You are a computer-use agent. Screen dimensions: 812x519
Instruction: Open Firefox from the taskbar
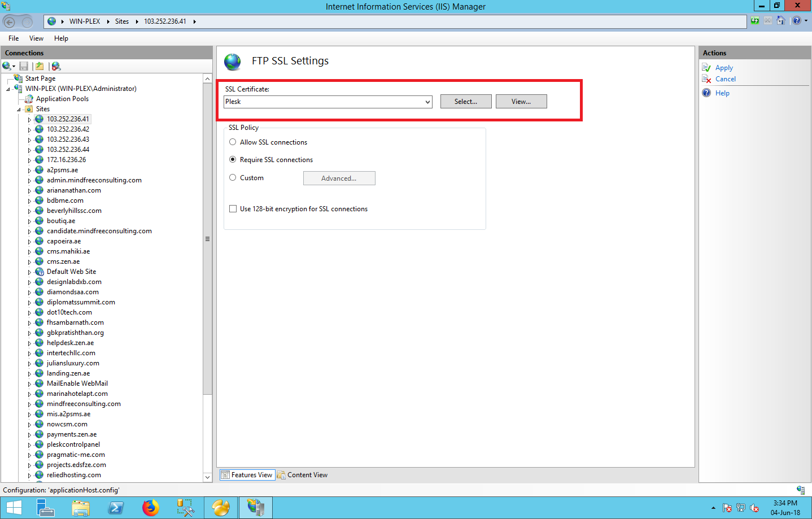coord(150,508)
